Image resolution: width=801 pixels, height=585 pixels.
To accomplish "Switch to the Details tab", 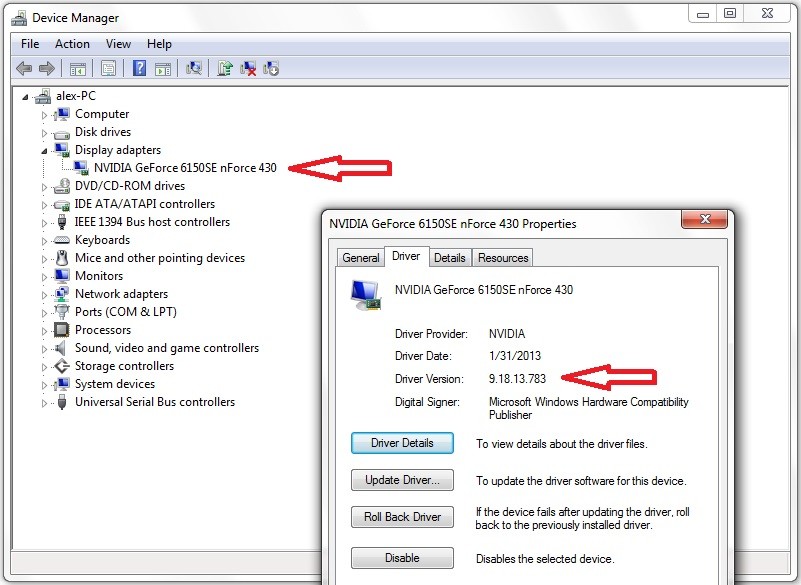I will tap(450, 258).
